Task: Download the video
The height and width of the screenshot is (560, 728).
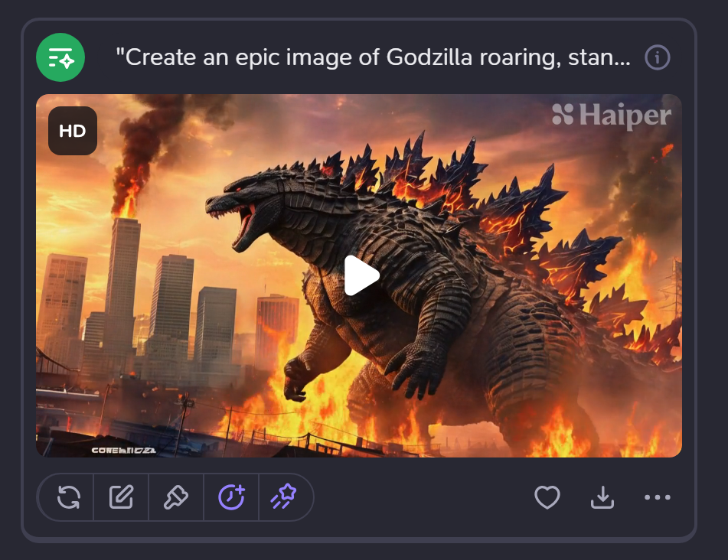Action: (x=602, y=497)
